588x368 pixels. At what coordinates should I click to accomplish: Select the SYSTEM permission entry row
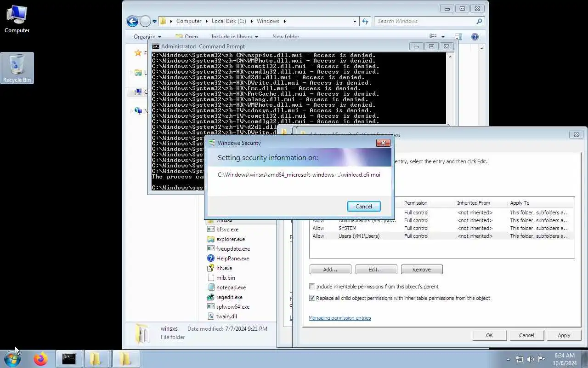[441, 228]
